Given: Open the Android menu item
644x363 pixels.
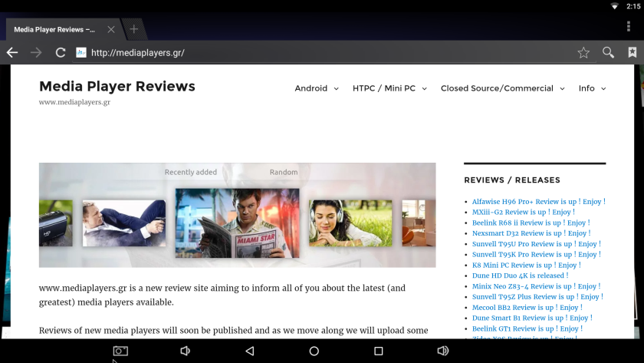Looking at the screenshot, I should tap(311, 88).
